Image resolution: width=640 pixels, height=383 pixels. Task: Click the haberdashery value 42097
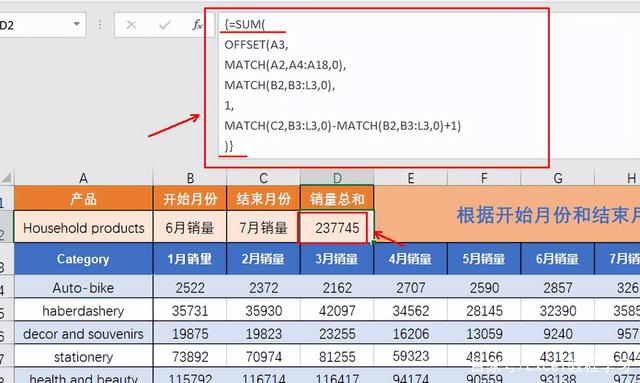(x=337, y=311)
